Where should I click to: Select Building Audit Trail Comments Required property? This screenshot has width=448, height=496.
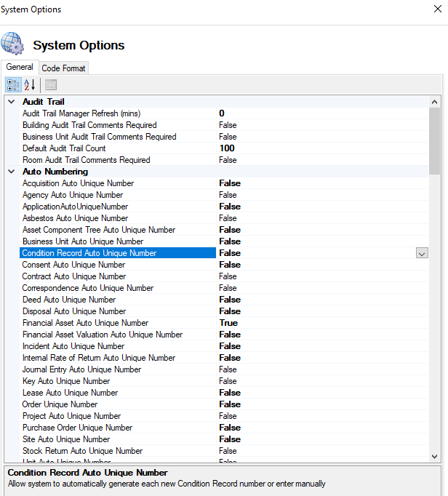click(89, 125)
